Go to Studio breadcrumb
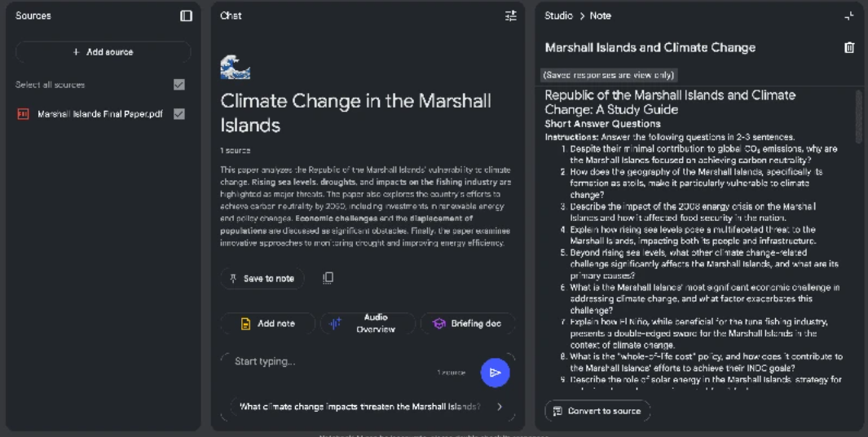Screen dimensions: 868x437 [x=558, y=15]
